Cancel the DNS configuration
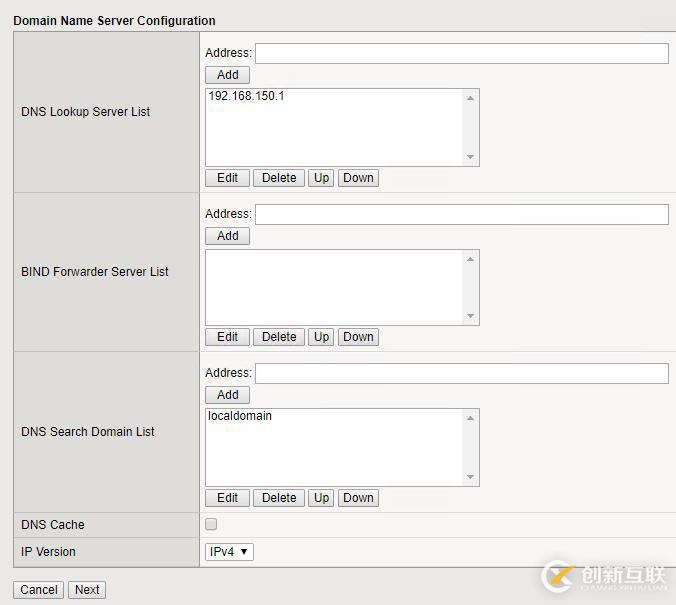Viewport: 676px width, 605px height. [39, 589]
